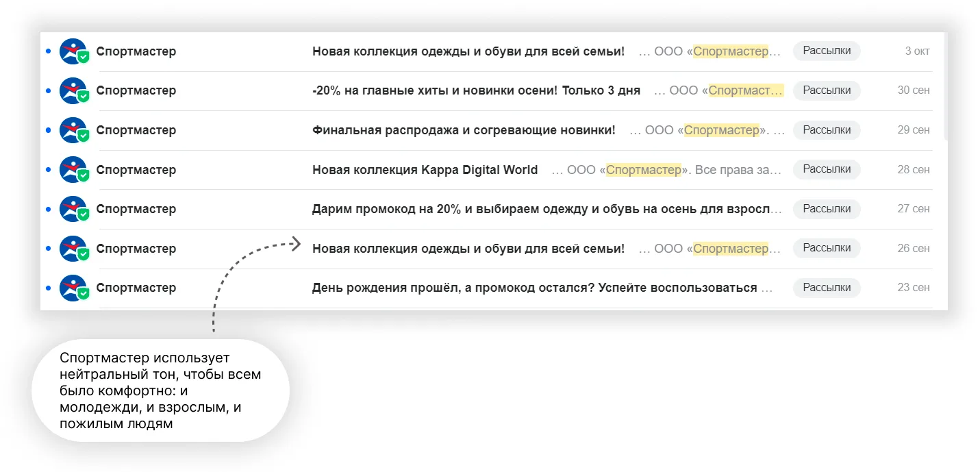980x472 pixels.
Task: Click the Рассылки tag on the 29 сен email
Action: click(827, 130)
